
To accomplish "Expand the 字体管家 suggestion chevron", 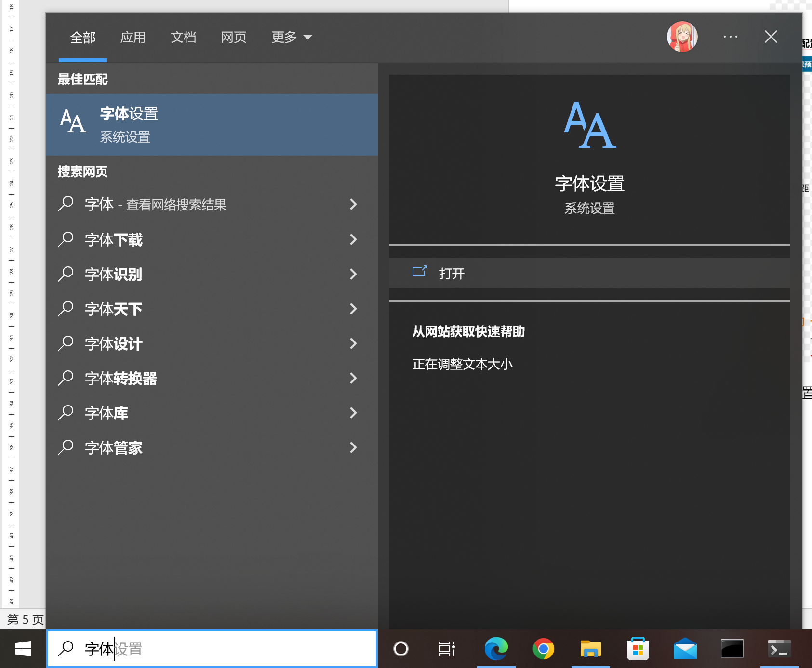I will point(353,447).
